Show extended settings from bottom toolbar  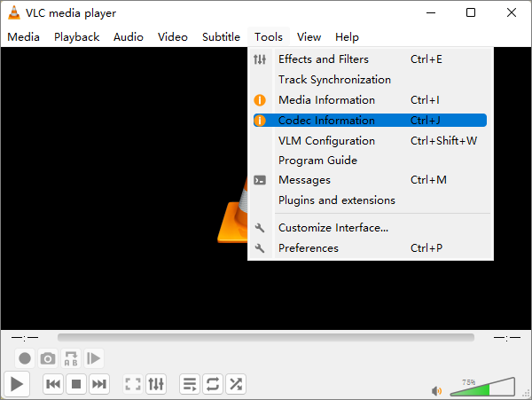(156, 384)
